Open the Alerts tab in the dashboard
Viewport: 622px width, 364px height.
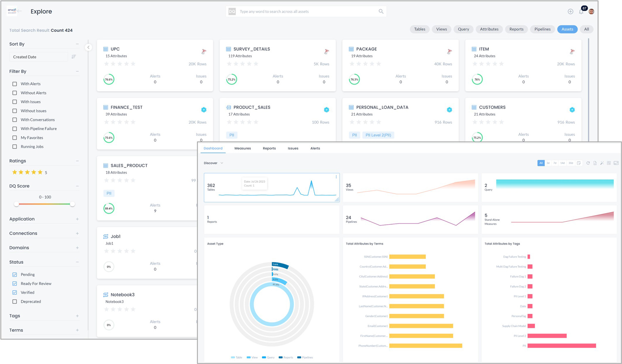315,148
